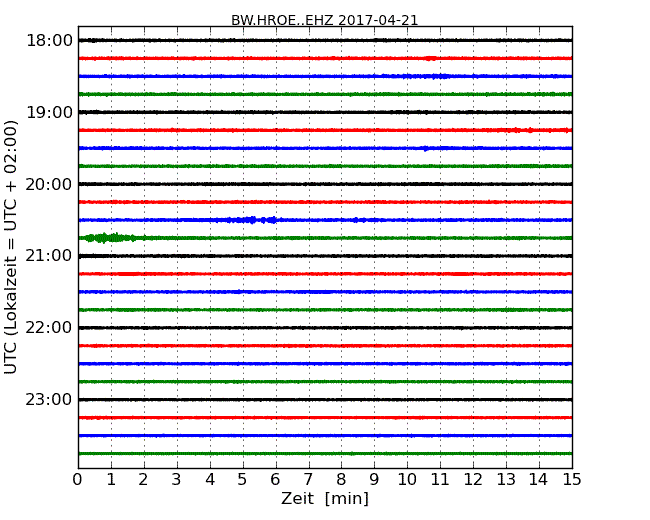Click the Zeit [min] axis label
Image resolution: width=650 pixels, height=520 pixels.
click(x=325, y=498)
